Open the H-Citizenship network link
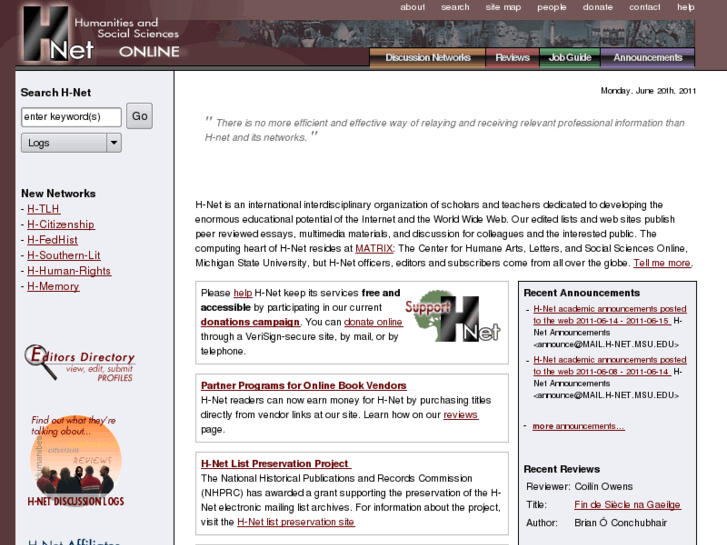Screen dimensions: 727x545 tap(61, 224)
